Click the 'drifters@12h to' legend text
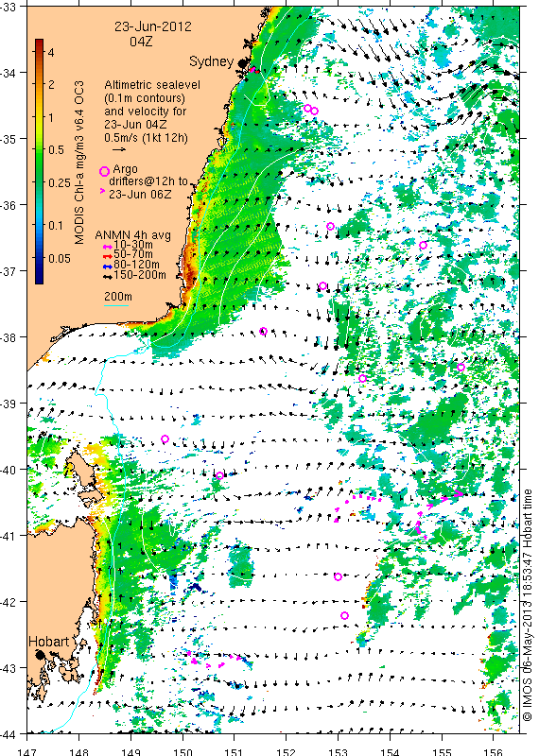 pos(148,181)
